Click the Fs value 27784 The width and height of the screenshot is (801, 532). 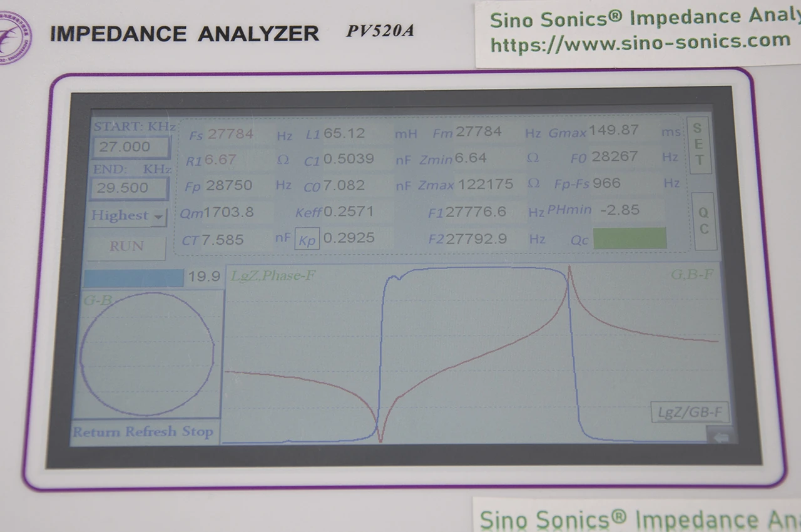tap(230, 134)
